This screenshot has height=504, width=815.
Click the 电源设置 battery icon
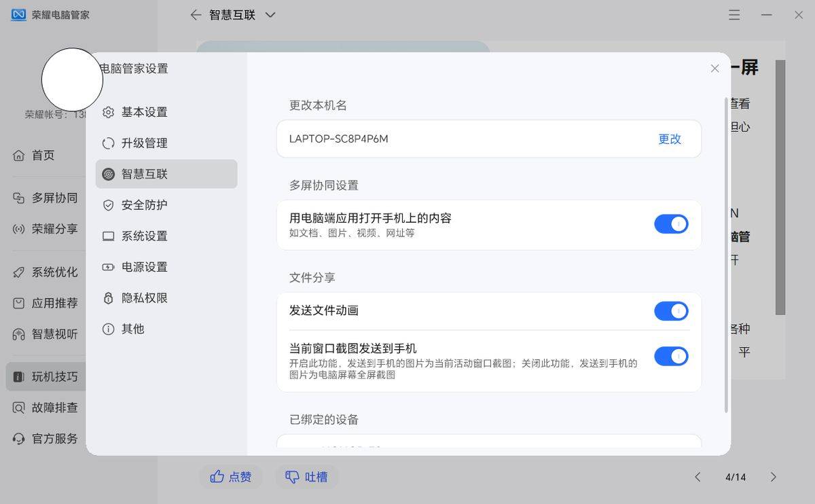(108, 267)
